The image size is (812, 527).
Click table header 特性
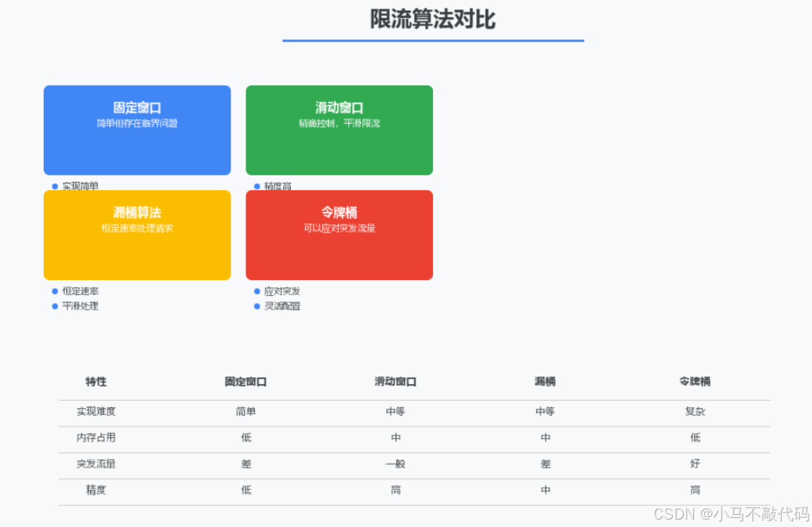96,381
